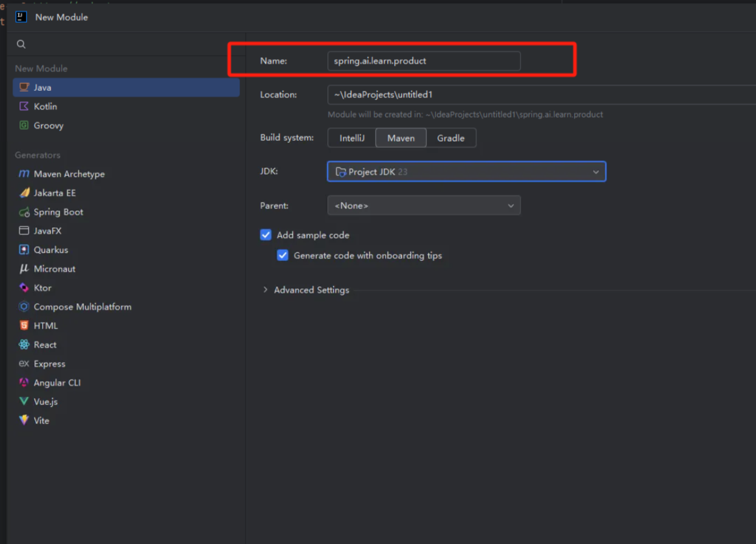Choose the Express generator entry
The width and height of the screenshot is (756, 544).
tap(126, 364)
